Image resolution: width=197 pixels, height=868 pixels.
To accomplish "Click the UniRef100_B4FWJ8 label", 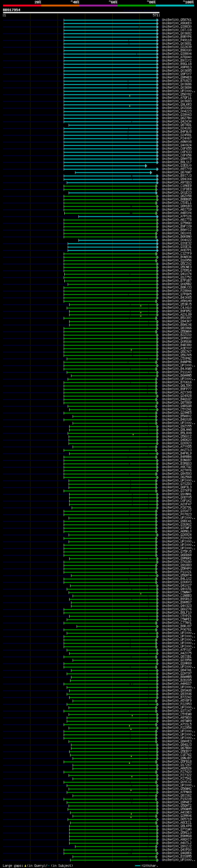I will tap(176, 132).
